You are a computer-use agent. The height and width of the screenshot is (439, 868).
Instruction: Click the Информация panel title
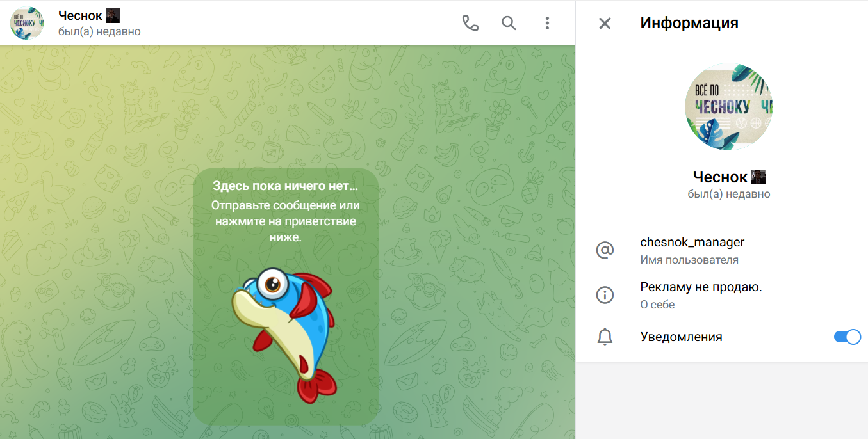689,23
